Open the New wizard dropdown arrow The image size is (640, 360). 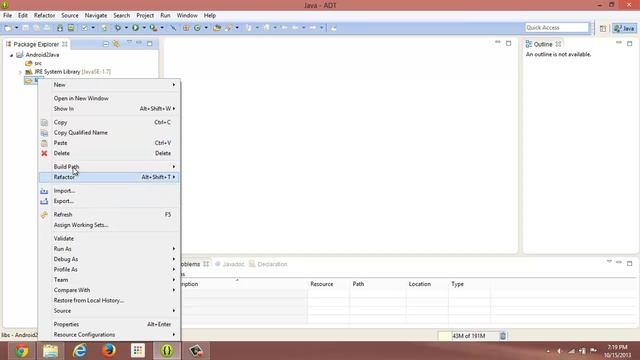pyautogui.click(x=17, y=28)
